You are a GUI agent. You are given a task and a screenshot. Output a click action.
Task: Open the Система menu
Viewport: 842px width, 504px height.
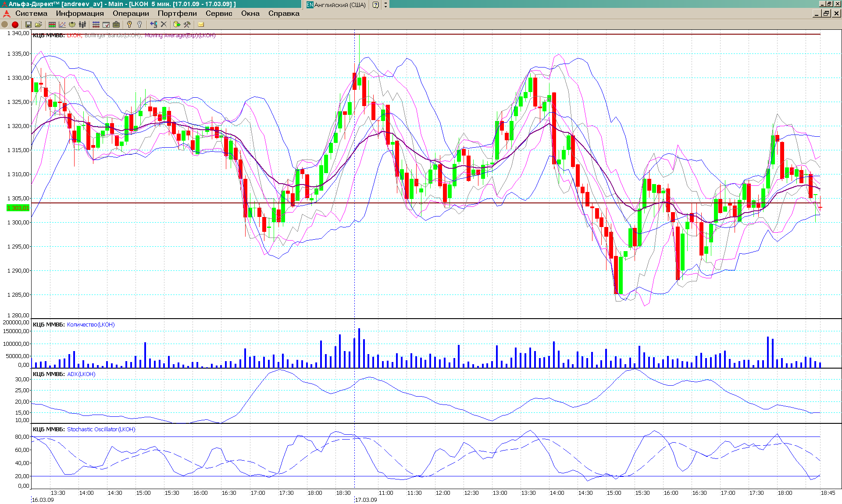point(31,14)
